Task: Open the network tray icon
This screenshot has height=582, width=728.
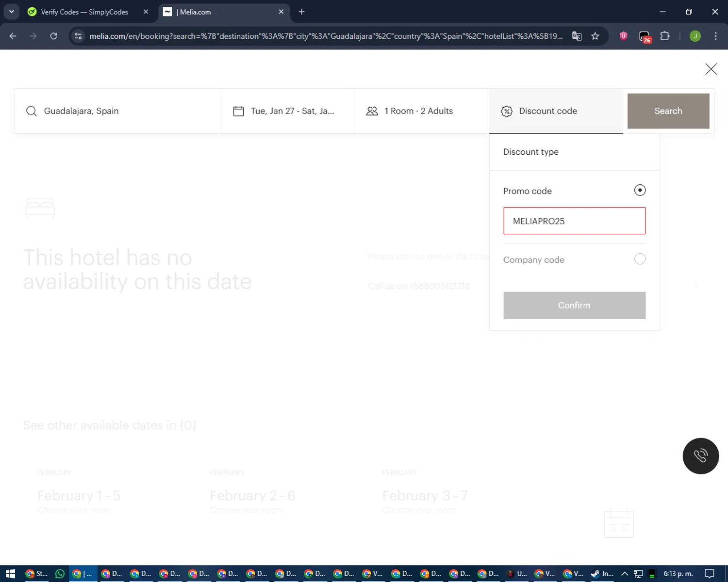Action: point(638,574)
